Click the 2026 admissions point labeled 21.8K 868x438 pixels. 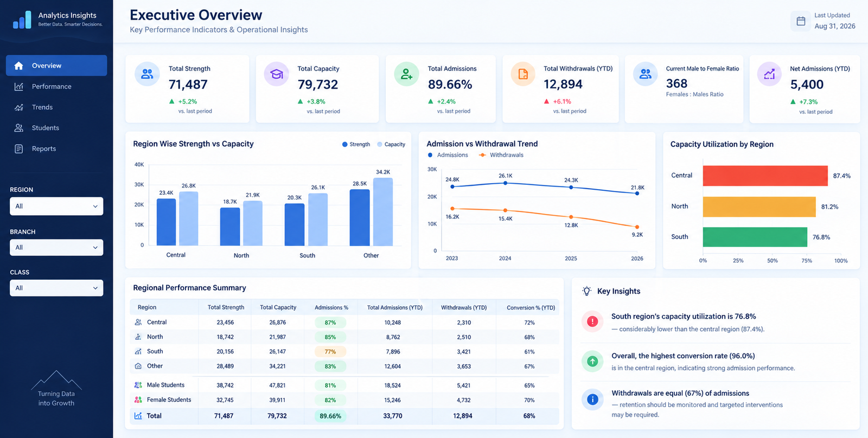click(637, 193)
